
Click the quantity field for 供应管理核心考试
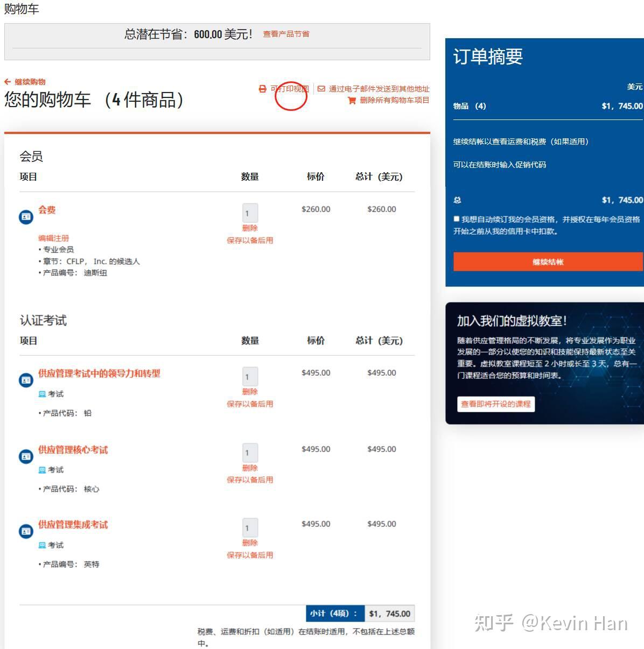coord(250,453)
